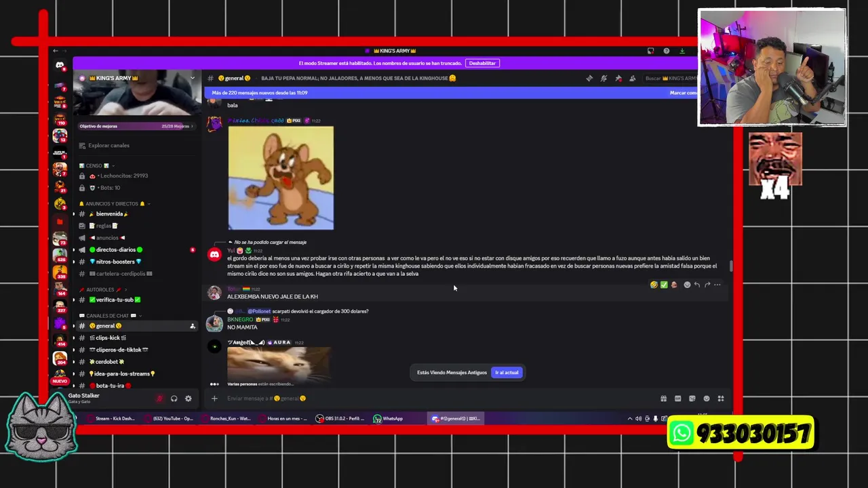
Task: Toggle deafen headphones in user panel
Action: [x=174, y=399]
